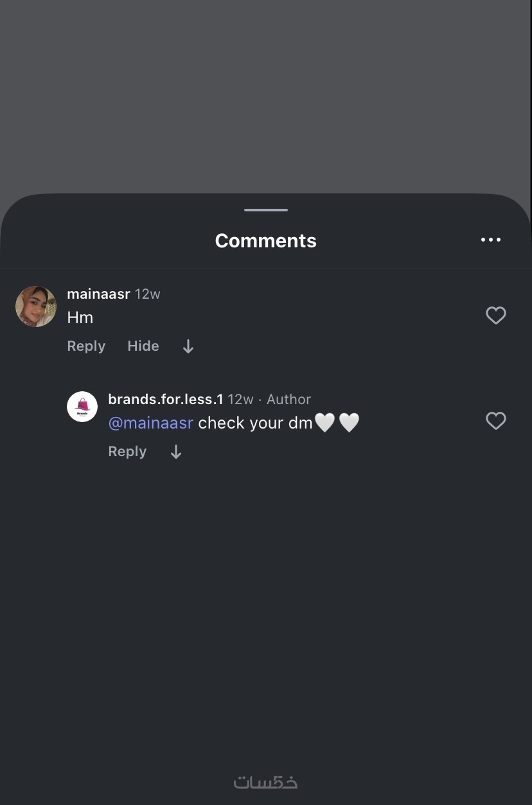Tap the dimmed area above the comments sheet

coord(265,96)
